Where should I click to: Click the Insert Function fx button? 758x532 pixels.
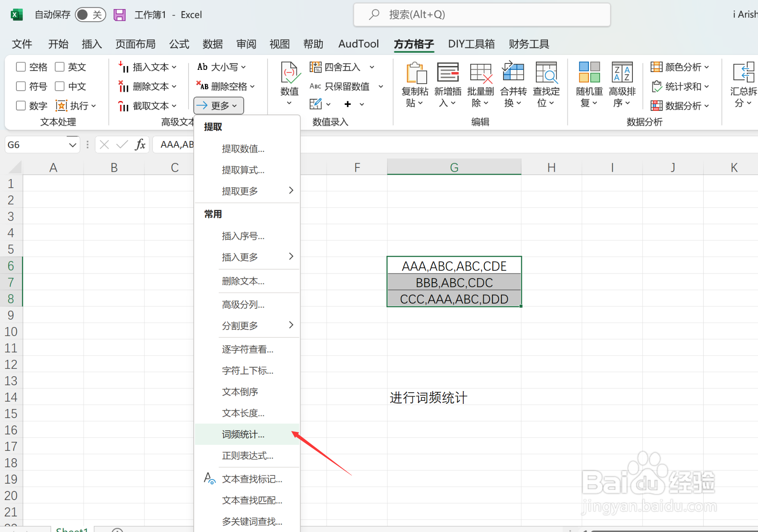(140, 145)
